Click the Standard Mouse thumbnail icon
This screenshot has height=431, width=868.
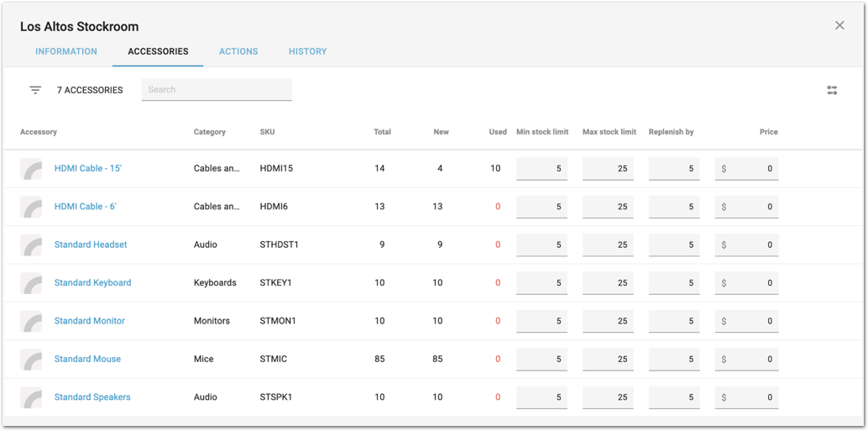point(31,360)
